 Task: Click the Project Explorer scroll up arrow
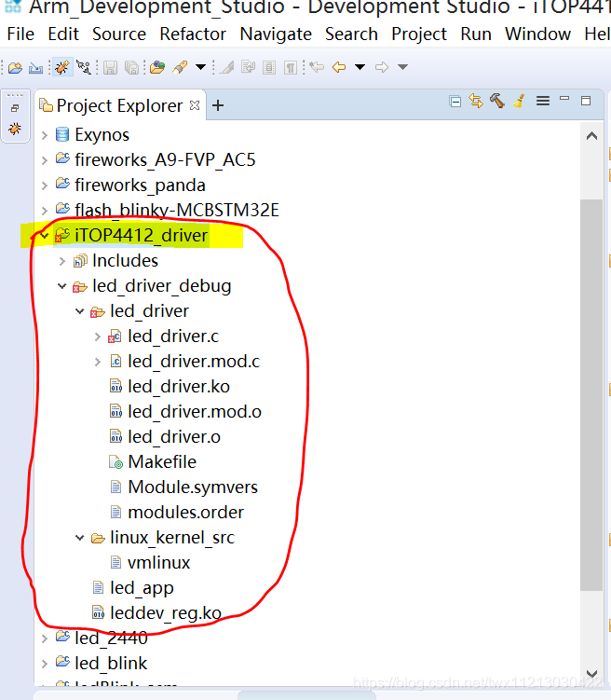[x=591, y=136]
